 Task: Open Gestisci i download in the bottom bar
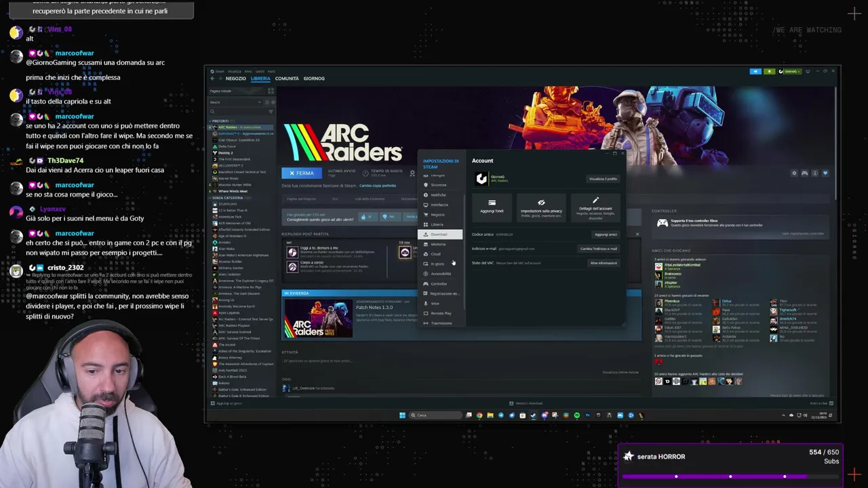(526, 403)
